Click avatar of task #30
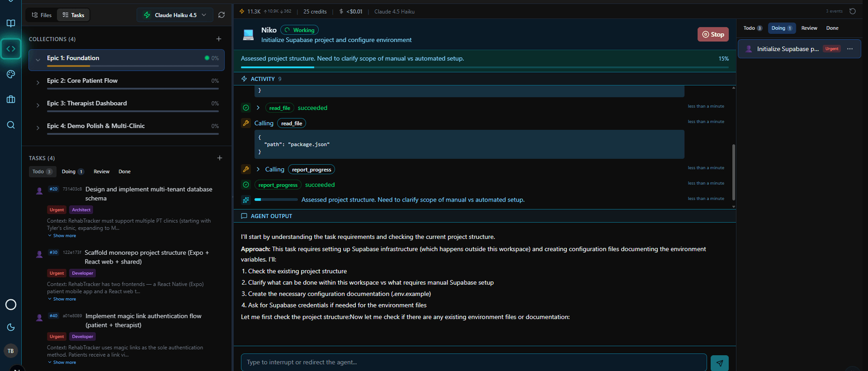The width and height of the screenshot is (868, 371). (x=39, y=254)
